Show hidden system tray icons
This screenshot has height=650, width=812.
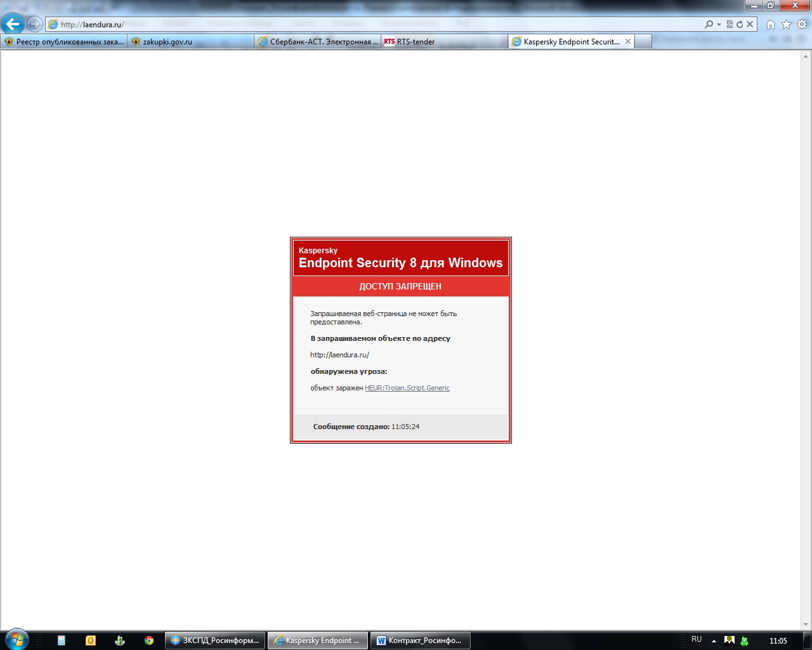click(714, 640)
